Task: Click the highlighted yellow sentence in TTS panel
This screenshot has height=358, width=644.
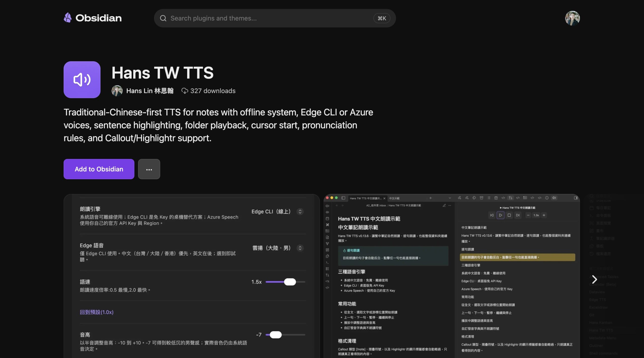Action: (x=517, y=257)
